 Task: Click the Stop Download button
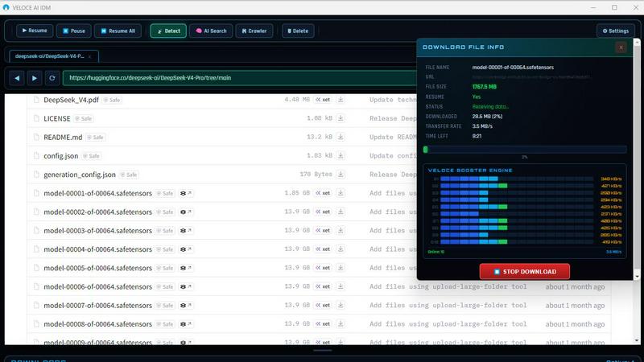[x=525, y=271]
